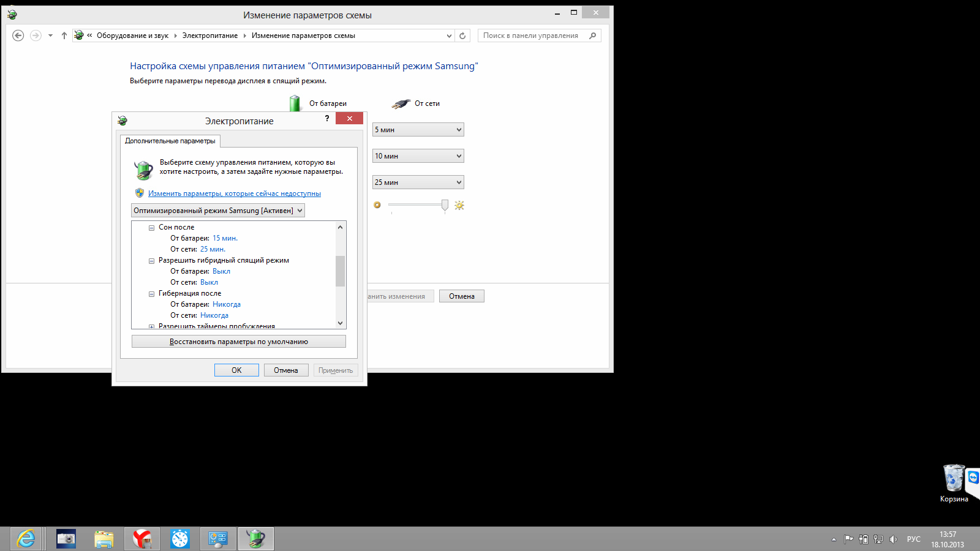Open the 25 мин dropdown
980x551 pixels.
tap(418, 182)
